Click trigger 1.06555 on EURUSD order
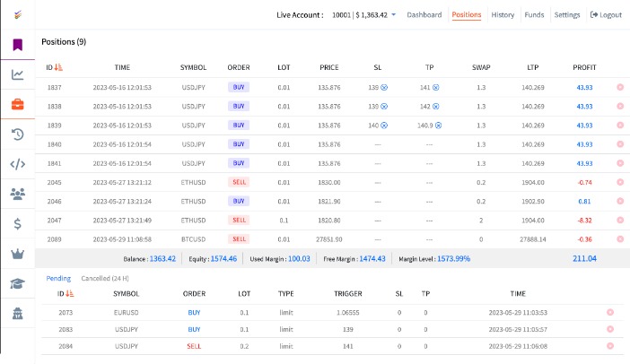This screenshot has height=364, width=630. pos(348,313)
